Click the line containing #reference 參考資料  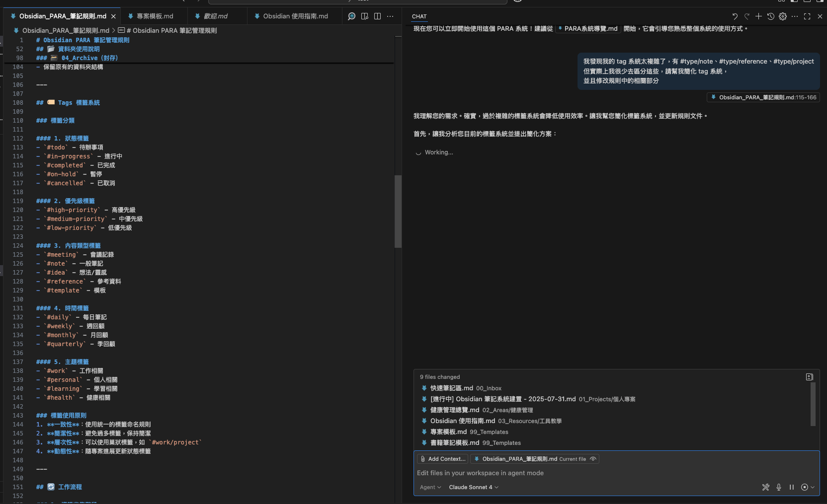click(79, 282)
